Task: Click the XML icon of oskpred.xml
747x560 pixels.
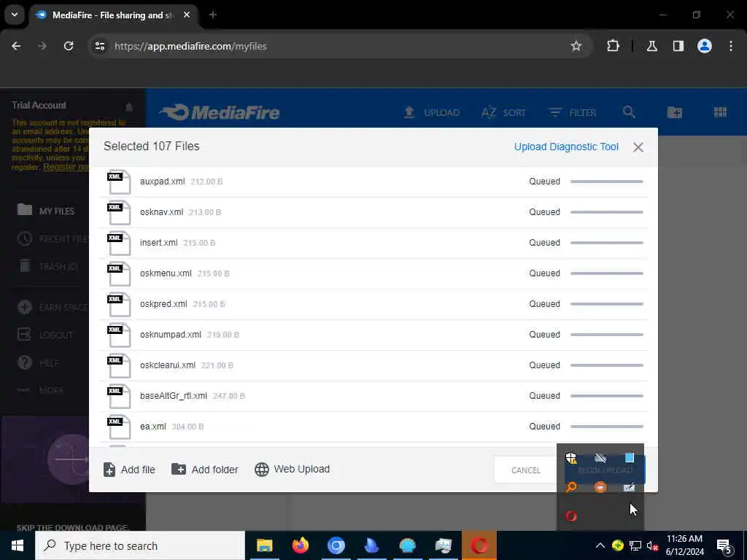Action: coord(119,304)
